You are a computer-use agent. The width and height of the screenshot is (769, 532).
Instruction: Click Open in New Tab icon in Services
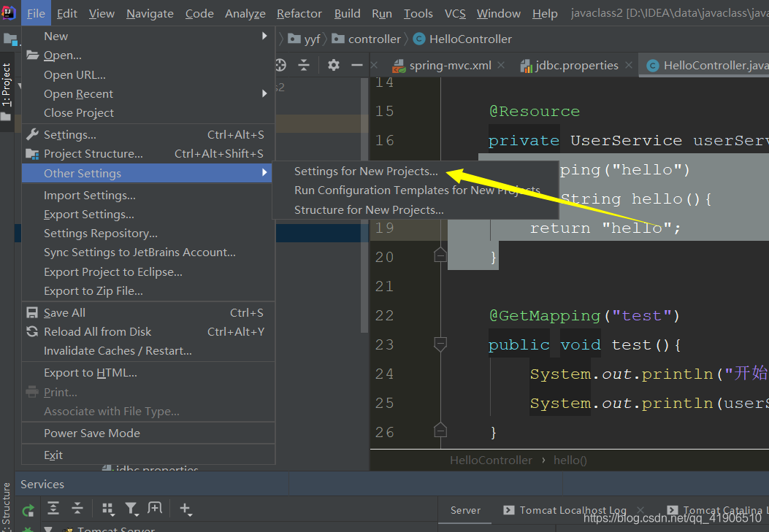pyautogui.click(x=155, y=508)
